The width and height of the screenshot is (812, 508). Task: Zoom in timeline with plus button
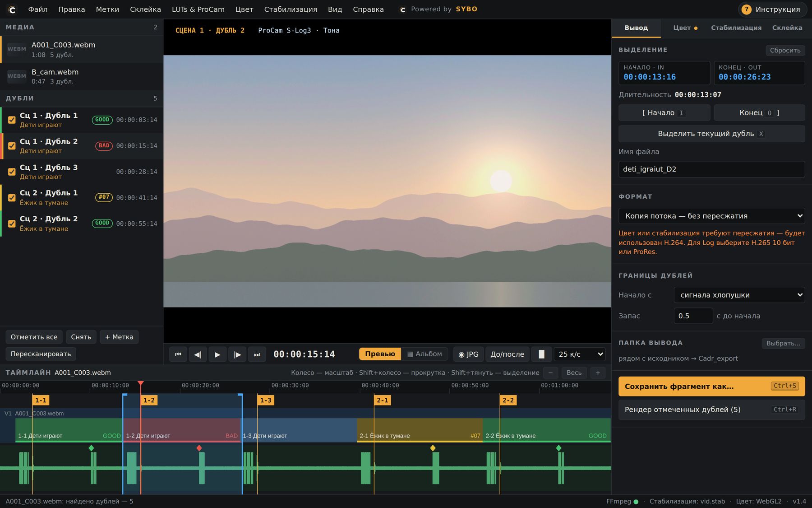598,373
